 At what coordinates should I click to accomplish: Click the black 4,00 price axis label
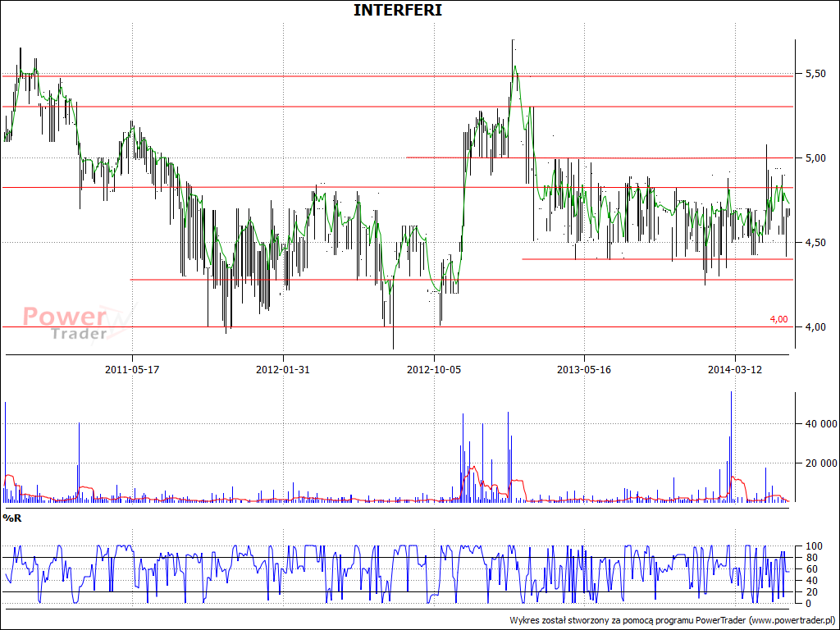(815, 326)
